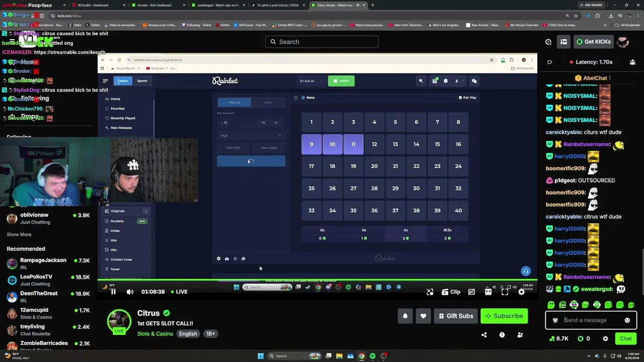Open RampageJackson recommended channel
This screenshot has height=362, width=644.
[48, 263]
